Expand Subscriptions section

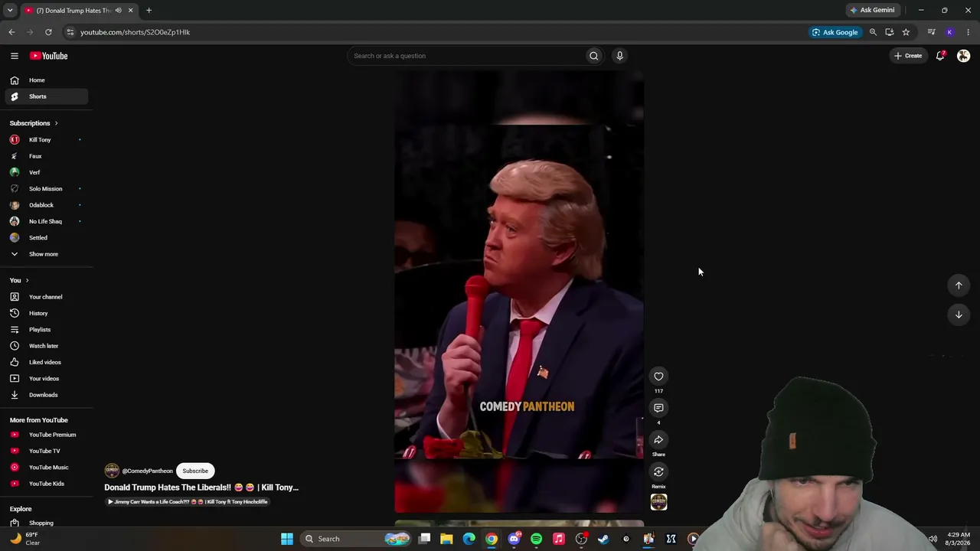[x=34, y=123]
